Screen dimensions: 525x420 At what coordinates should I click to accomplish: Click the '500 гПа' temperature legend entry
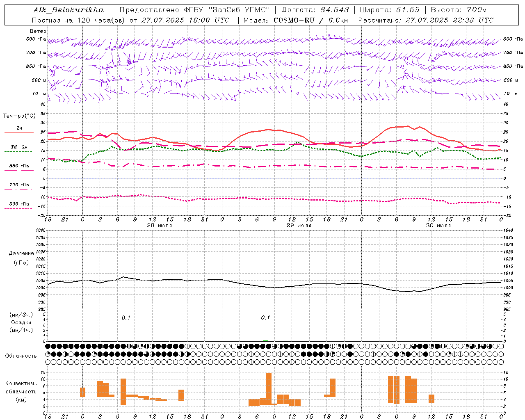click(x=19, y=204)
